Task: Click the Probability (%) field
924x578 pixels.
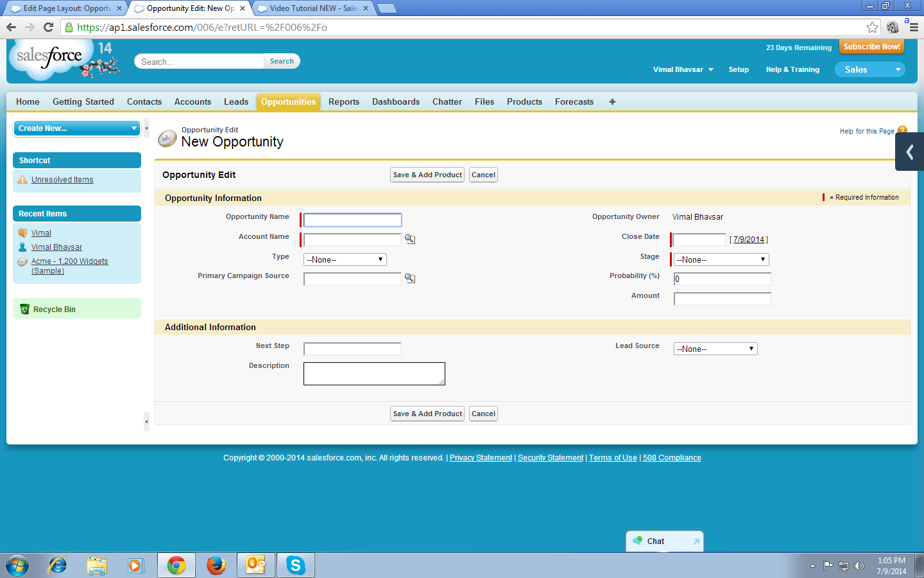Action: pos(723,279)
